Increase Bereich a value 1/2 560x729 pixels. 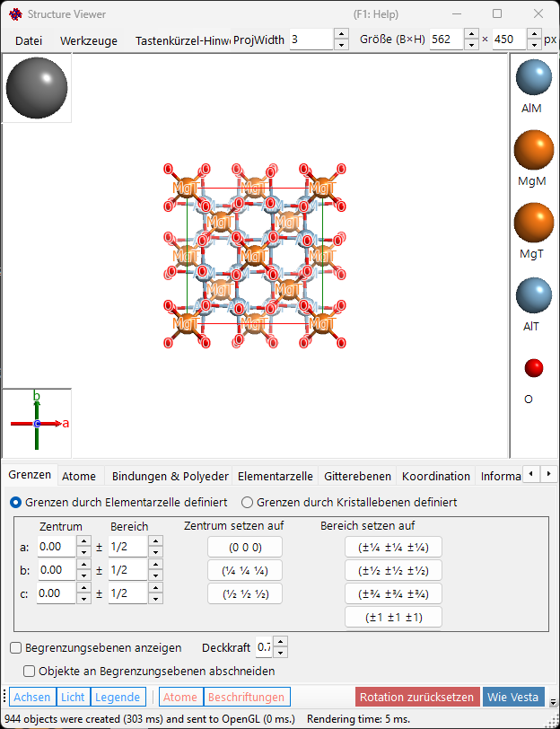click(155, 541)
